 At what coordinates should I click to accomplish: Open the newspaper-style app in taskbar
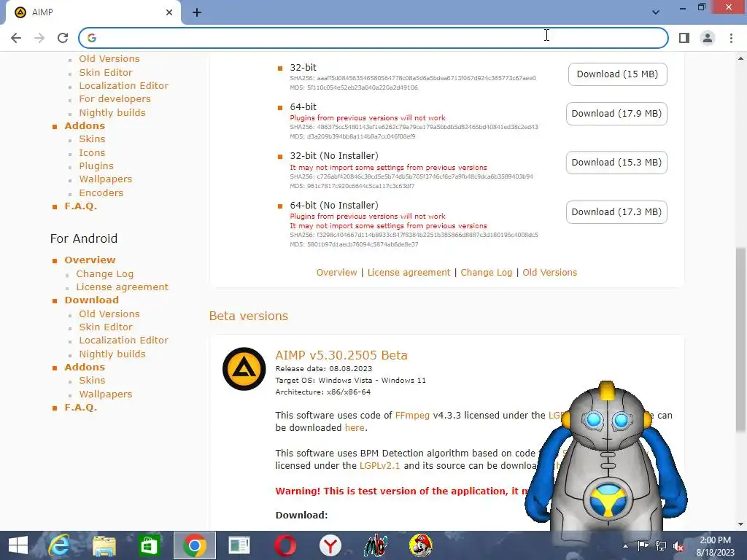tap(239, 545)
